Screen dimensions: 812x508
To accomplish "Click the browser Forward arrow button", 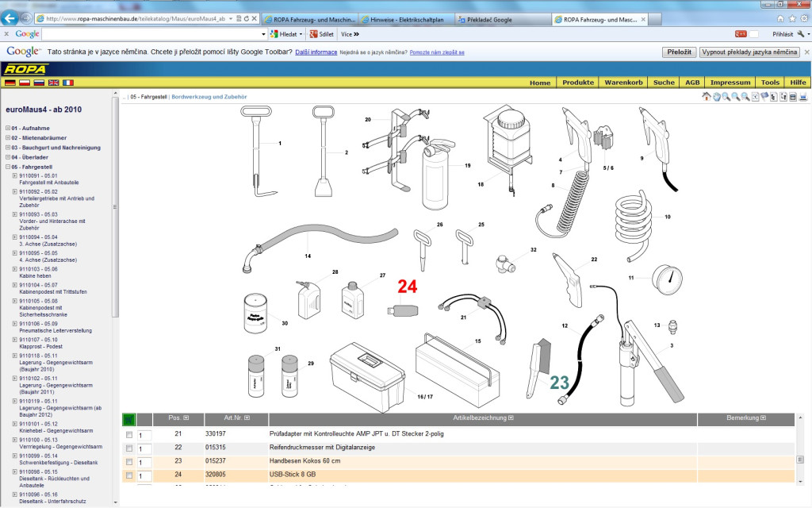I will [26, 19].
